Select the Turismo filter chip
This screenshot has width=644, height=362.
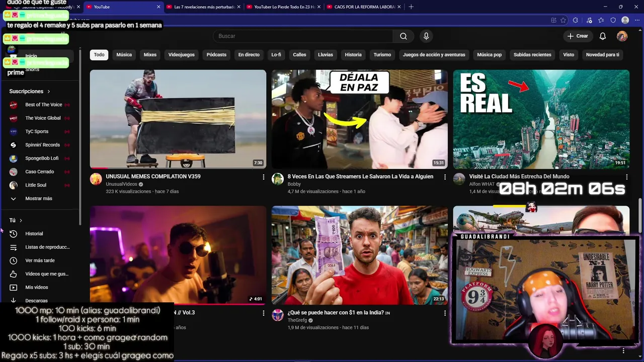[x=382, y=55]
